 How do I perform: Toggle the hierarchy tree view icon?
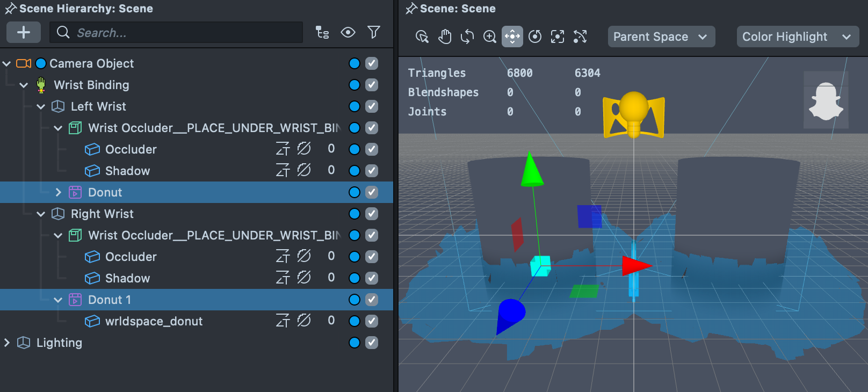click(x=322, y=33)
